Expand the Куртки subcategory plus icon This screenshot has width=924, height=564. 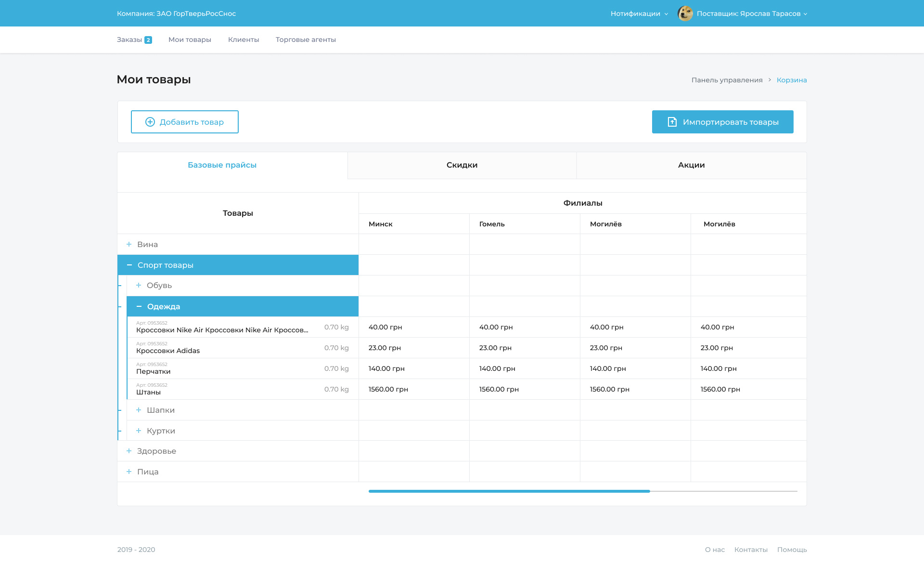(139, 431)
